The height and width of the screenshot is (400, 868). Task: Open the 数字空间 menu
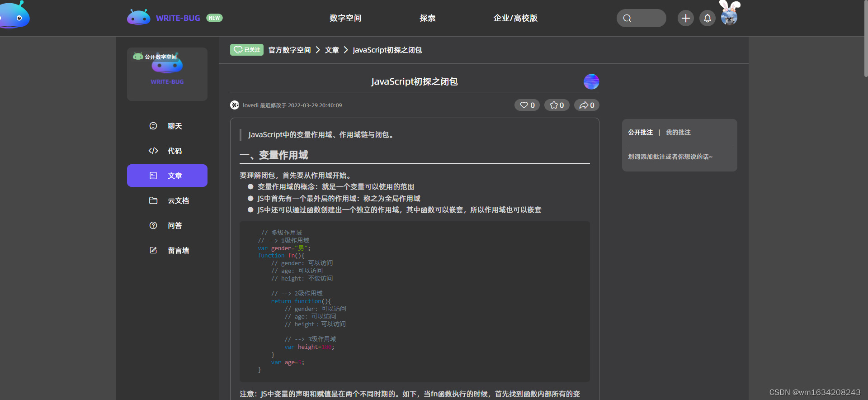click(345, 18)
